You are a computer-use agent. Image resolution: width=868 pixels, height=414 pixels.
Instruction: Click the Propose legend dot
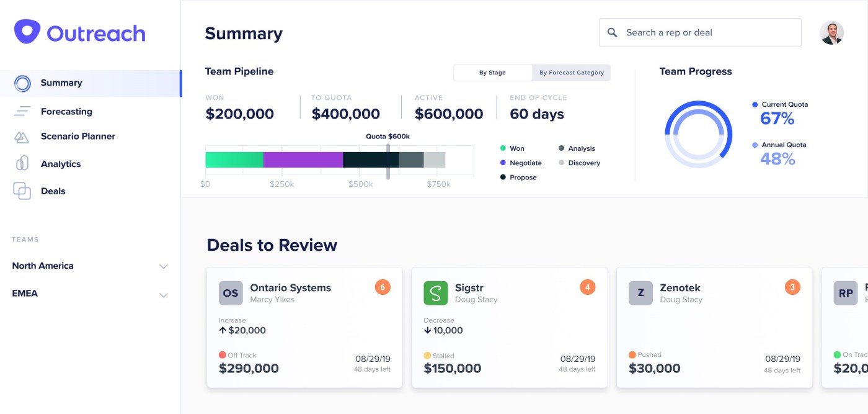click(503, 178)
